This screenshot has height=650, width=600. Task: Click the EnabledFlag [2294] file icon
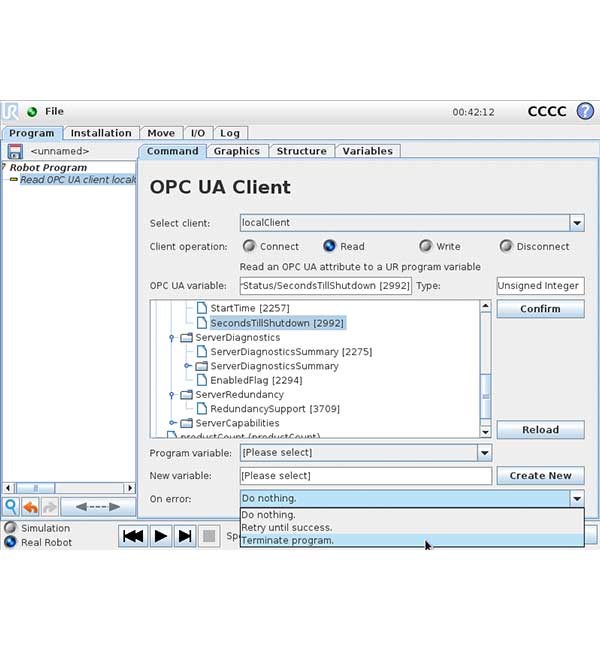click(202, 380)
